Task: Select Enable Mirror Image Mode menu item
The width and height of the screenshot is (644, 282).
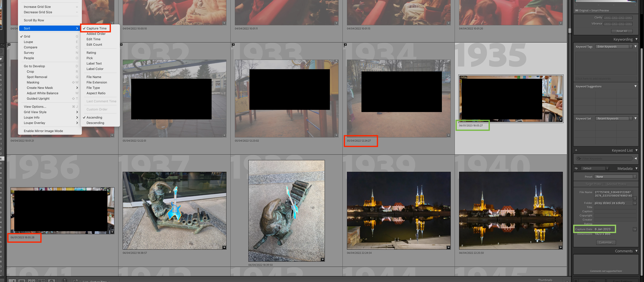Action: tap(43, 131)
